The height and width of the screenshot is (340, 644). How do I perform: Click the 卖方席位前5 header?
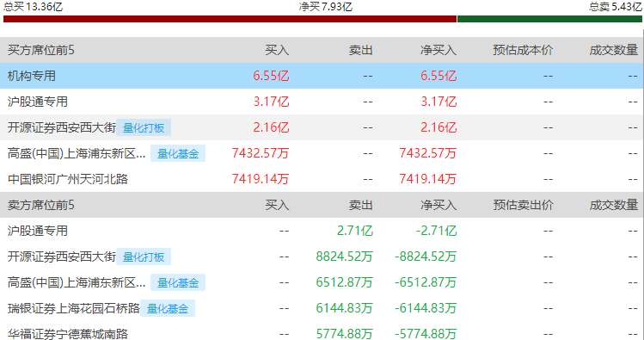click(x=41, y=205)
